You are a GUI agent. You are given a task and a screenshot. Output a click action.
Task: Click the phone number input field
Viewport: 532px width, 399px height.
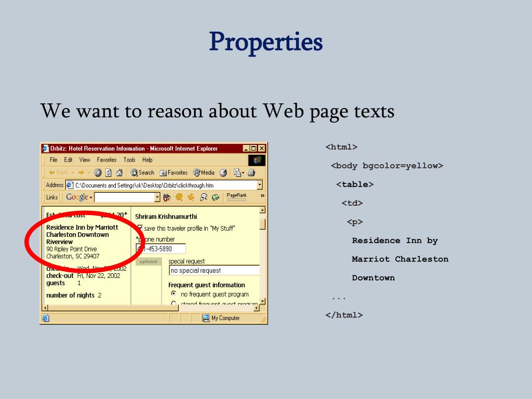[x=161, y=249]
